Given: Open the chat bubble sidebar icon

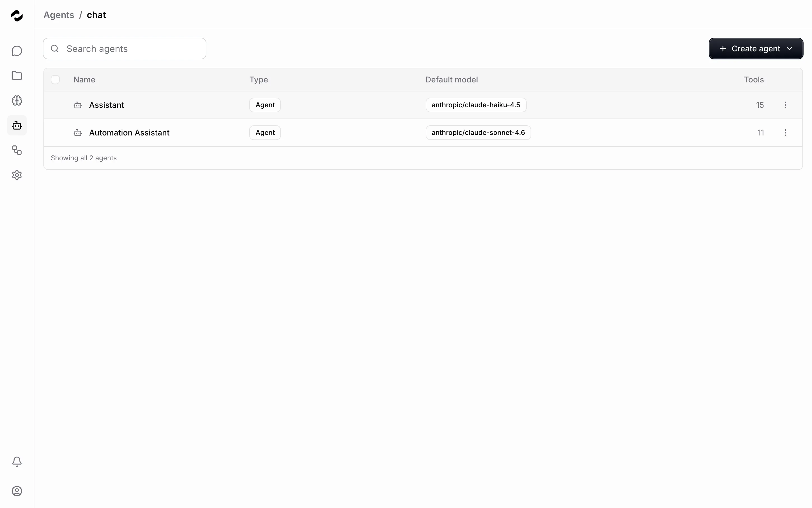Looking at the screenshot, I should (x=17, y=51).
